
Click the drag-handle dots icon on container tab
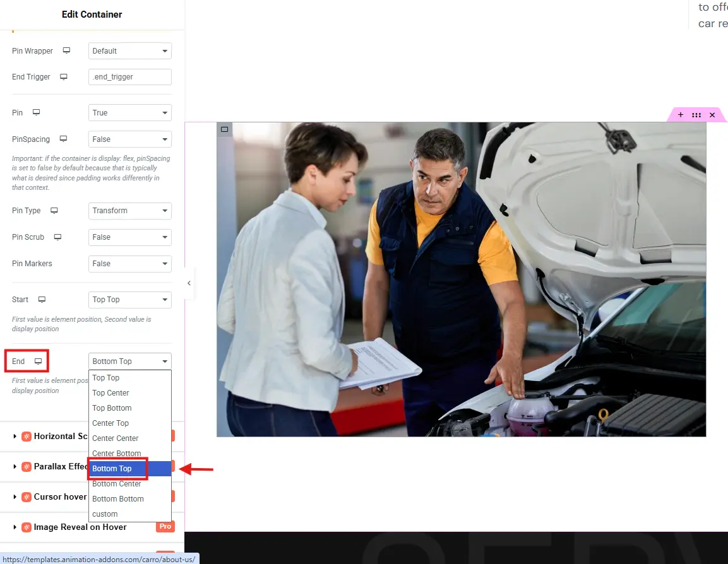[x=696, y=115]
